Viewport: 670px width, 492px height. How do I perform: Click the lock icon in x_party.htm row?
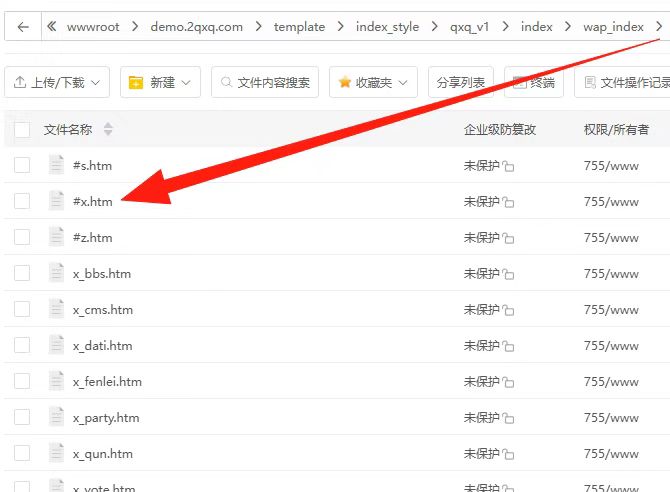509,419
